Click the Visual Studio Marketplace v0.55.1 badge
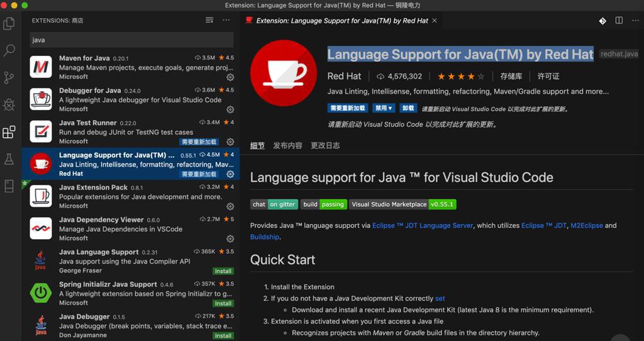The image size is (644, 341). point(402,204)
